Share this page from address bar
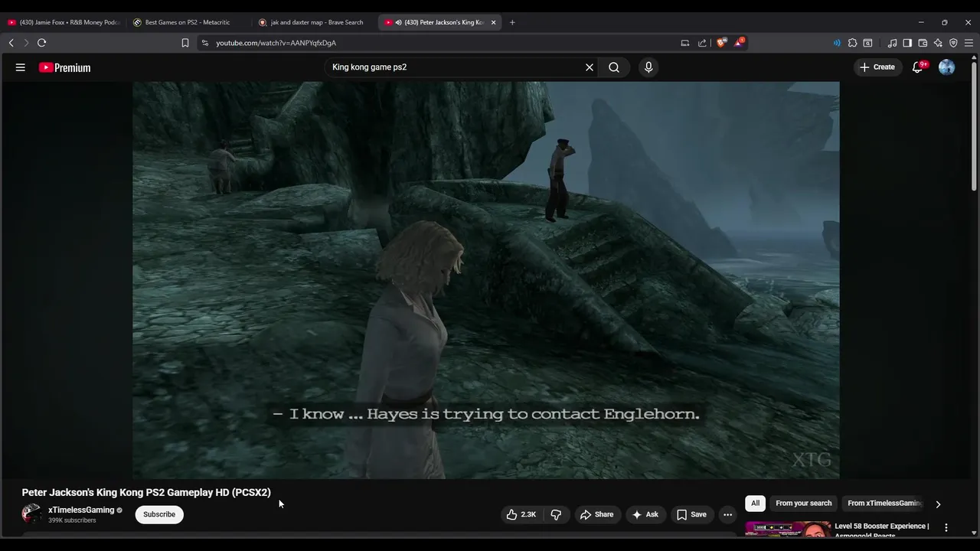This screenshot has height=551, width=980. tap(702, 43)
